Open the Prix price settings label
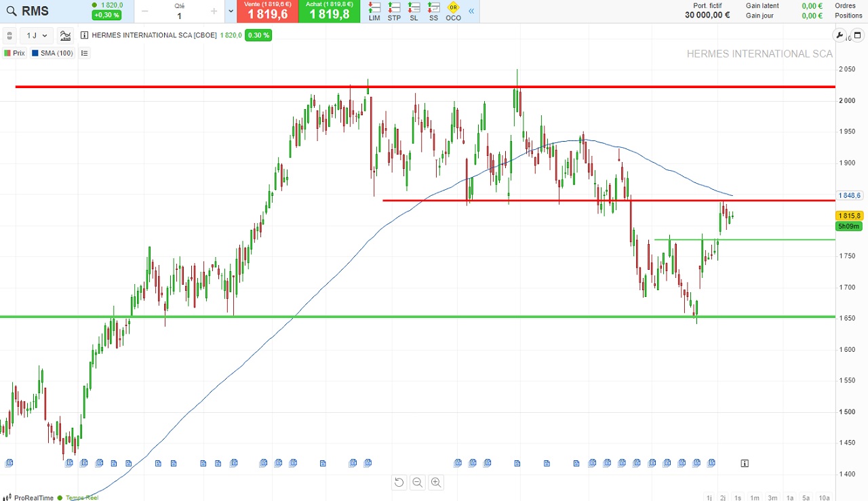The width and height of the screenshot is (868, 501). coord(14,53)
